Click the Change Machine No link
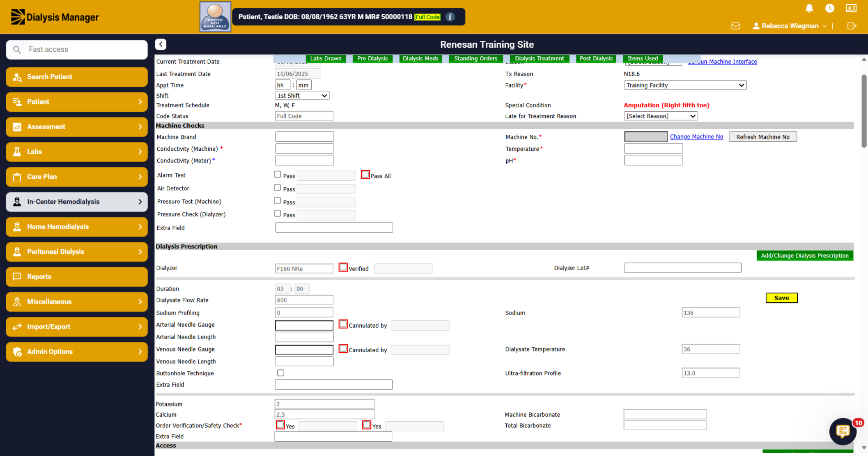This screenshot has height=456, width=868. pos(696,137)
